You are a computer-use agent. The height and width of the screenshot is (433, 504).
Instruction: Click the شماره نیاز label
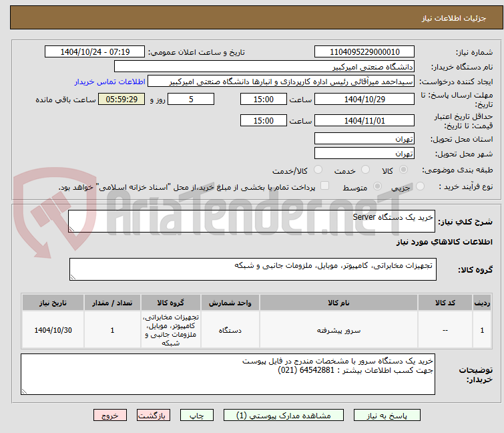coord(474,52)
